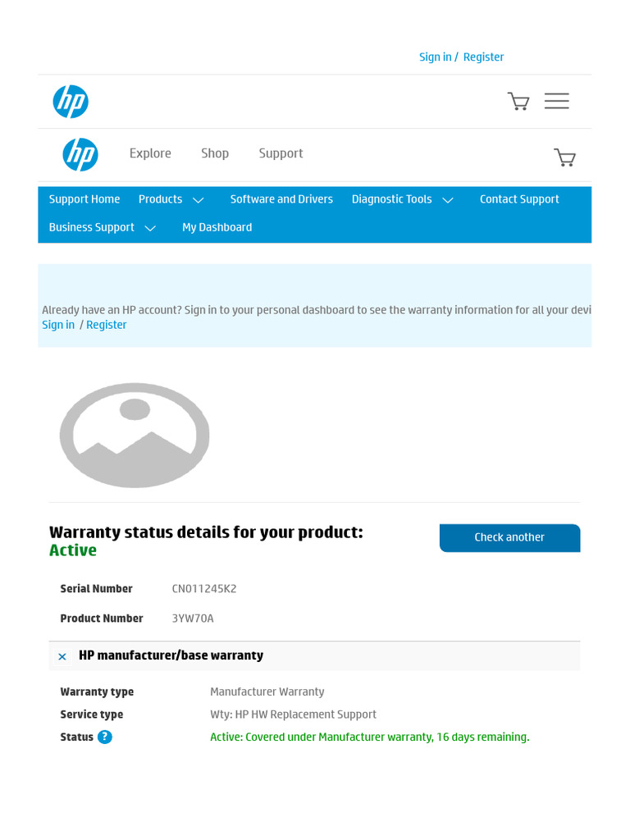Viewport: 630px width, 840px height.
Task: Click the 'Service type' label
Action: [x=91, y=714]
